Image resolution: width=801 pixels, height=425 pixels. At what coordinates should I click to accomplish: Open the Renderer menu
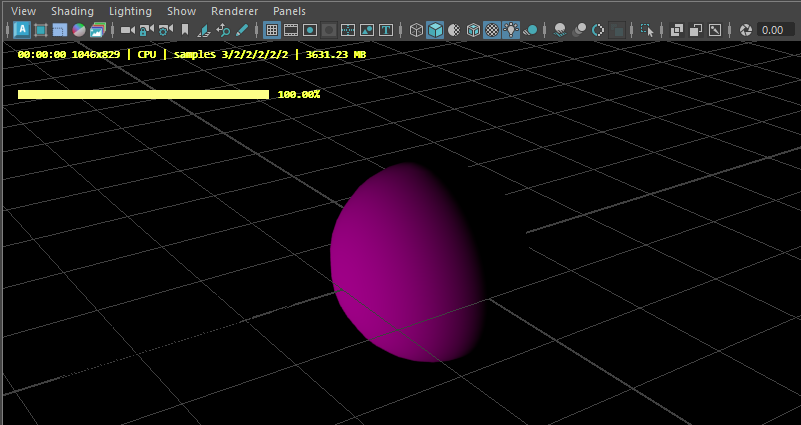click(x=234, y=11)
